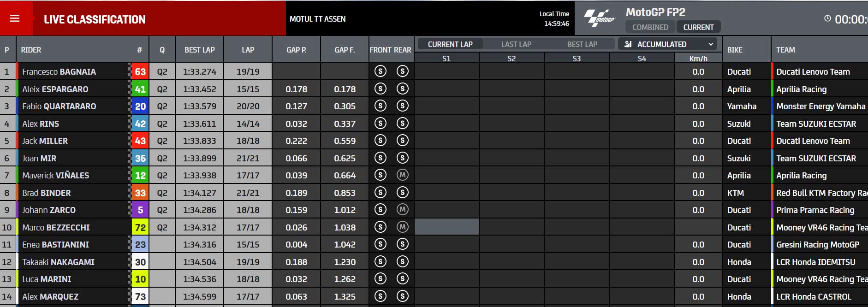Click Mir's front tyre icon
868x307 pixels.
pyautogui.click(x=380, y=158)
